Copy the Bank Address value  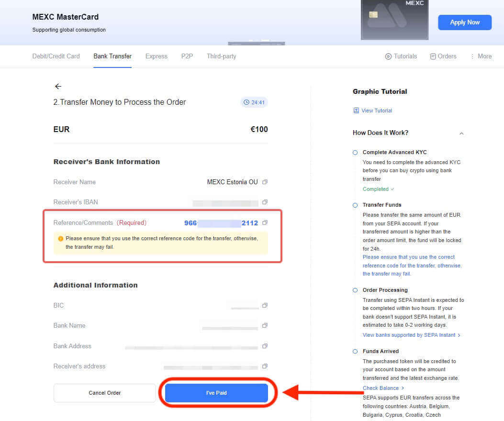pyautogui.click(x=265, y=346)
